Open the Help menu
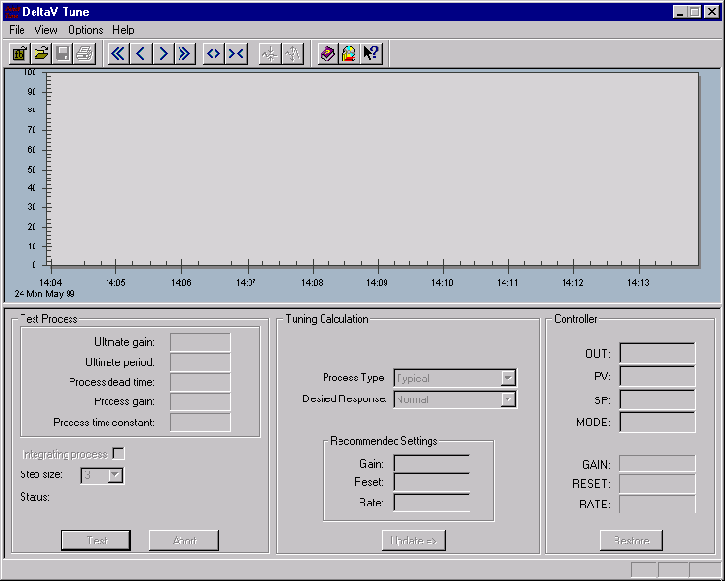The width and height of the screenshot is (725, 581). pyautogui.click(x=123, y=30)
